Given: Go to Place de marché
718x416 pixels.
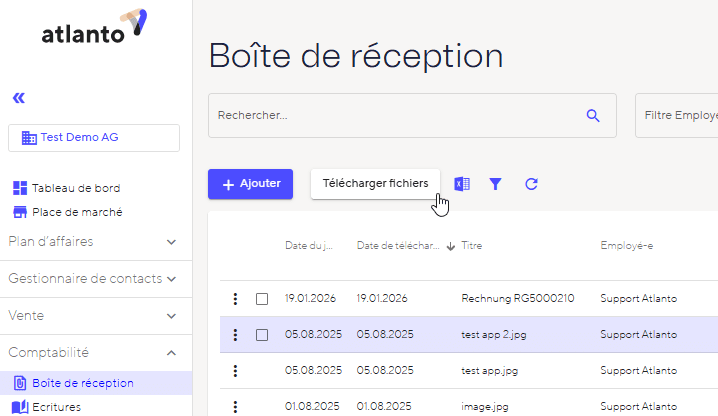Looking at the screenshot, I should 77,212.
